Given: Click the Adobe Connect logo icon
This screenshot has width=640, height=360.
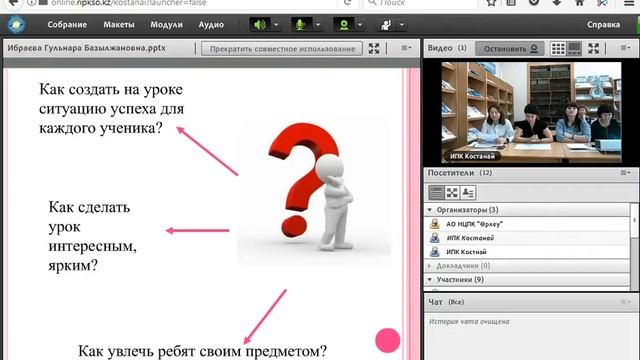Looking at the screenshot, I should click(x=16, y=24).
